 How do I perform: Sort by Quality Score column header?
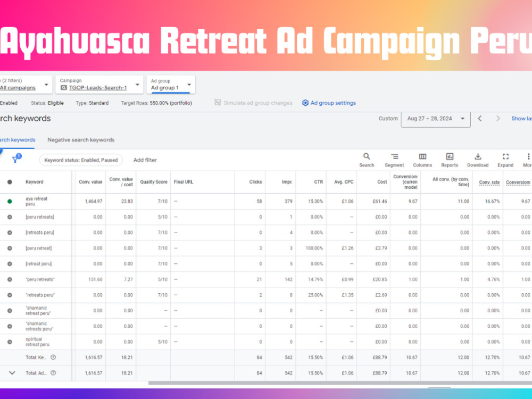click(154, 182)
